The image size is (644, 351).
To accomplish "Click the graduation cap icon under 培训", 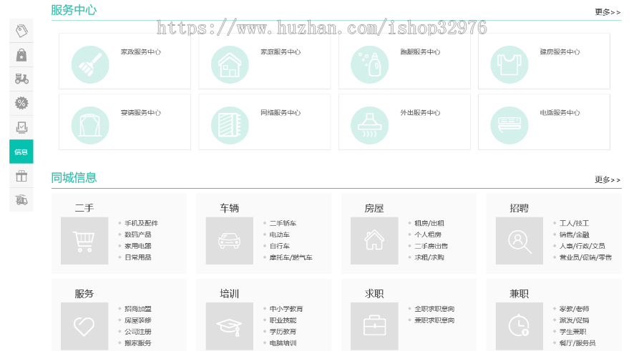I will click(229, 327).
